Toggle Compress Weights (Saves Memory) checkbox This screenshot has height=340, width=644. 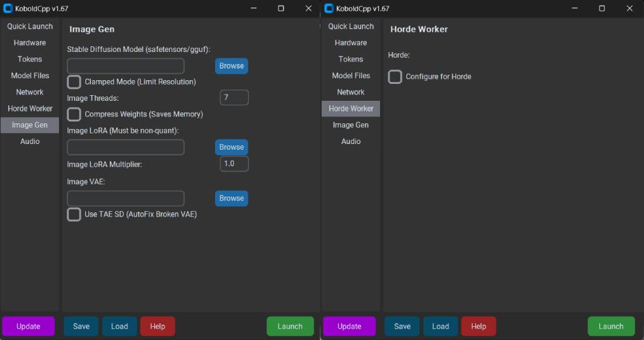(x=74, y=115)
